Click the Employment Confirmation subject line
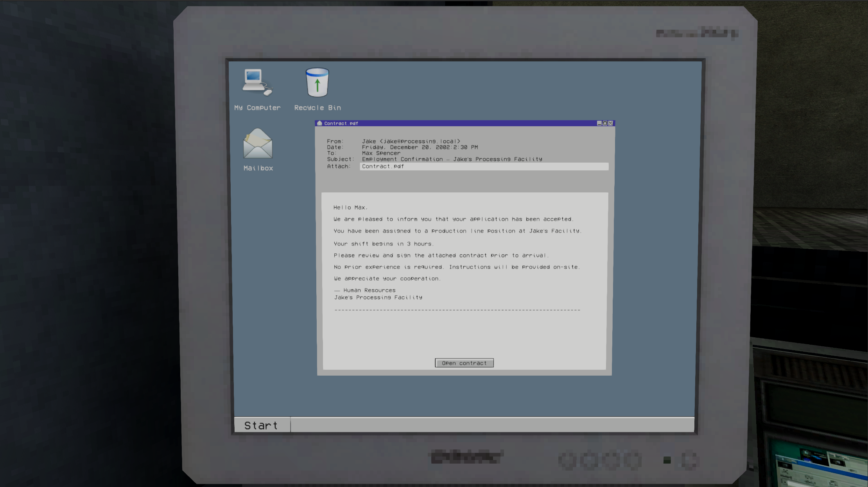 pos(452,159)
